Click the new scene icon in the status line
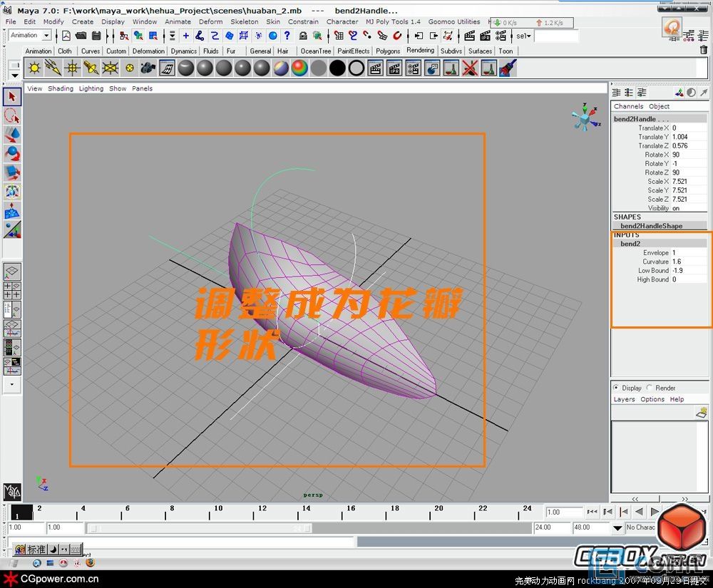The image size is (713, 588). click(x=66, y=36)
